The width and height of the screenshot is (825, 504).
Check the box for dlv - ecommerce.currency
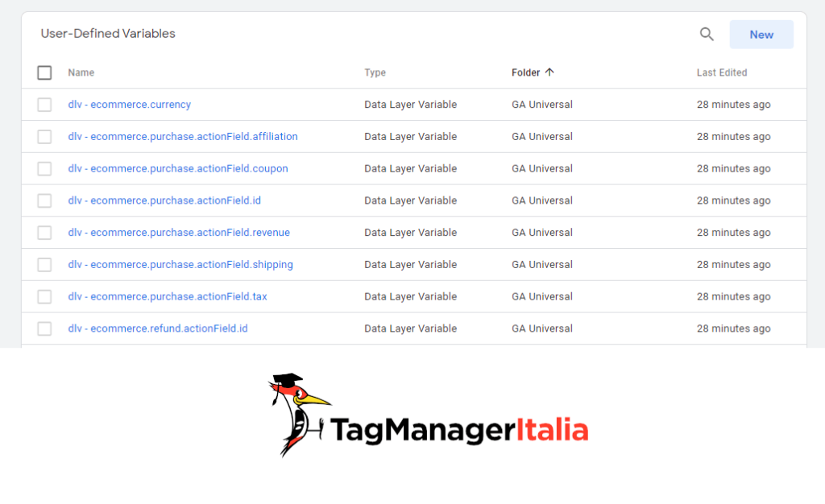[45, 105]
